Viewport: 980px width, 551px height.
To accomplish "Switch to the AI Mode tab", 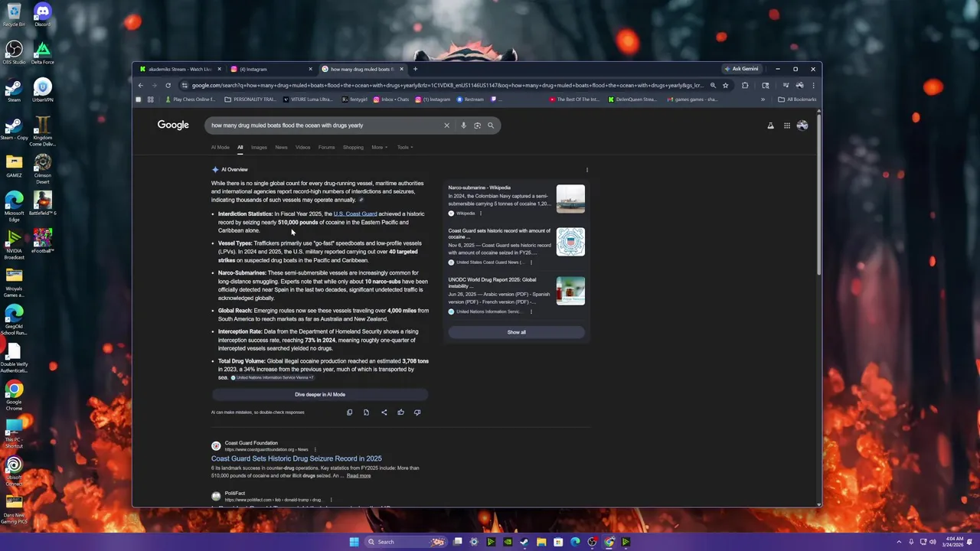I will click(220, 147).
